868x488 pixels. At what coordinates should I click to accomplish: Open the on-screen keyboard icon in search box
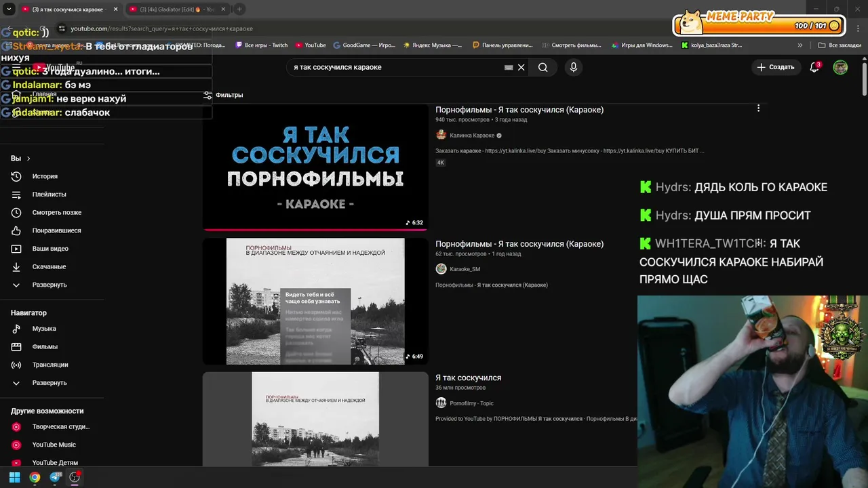click(509, 68)
